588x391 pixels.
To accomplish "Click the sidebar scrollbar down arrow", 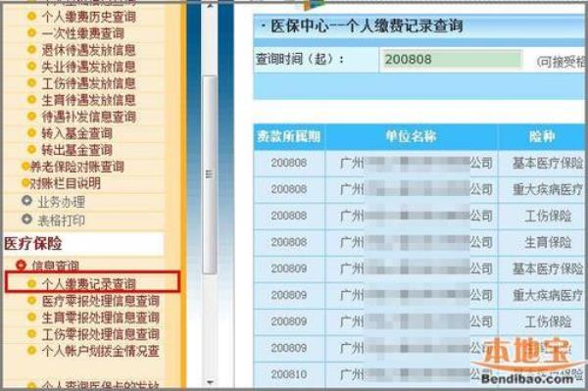I will click(210, 383).
